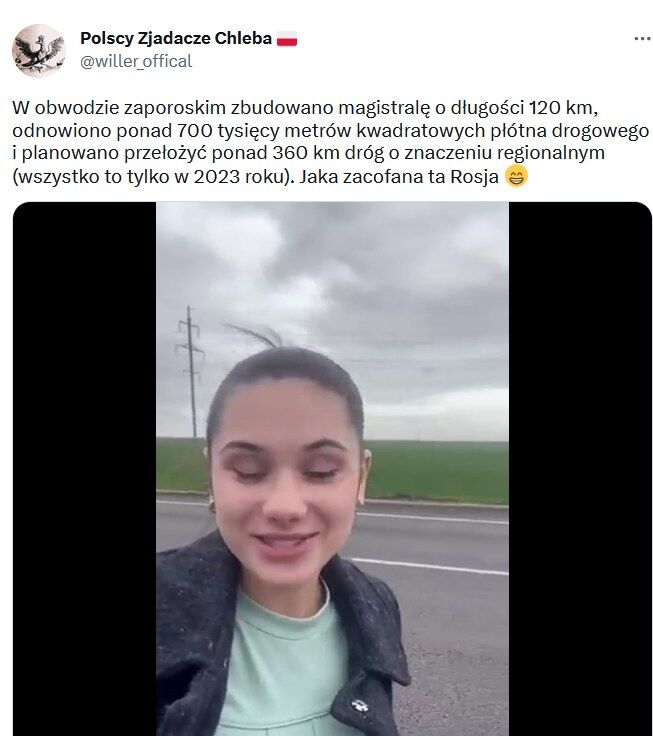
Task: Click the grinning emoji ending the tweet
Action: (x=516, y=176)
